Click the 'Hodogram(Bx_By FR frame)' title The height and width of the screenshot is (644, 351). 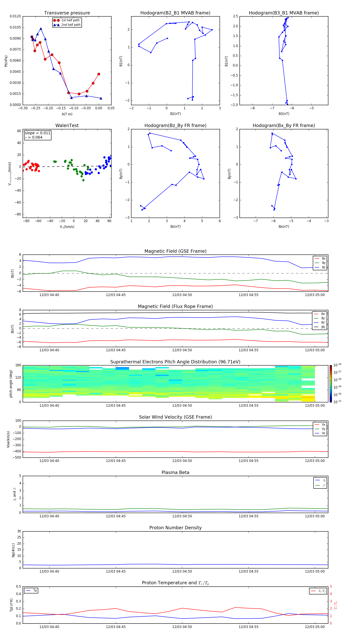point(284,125)
